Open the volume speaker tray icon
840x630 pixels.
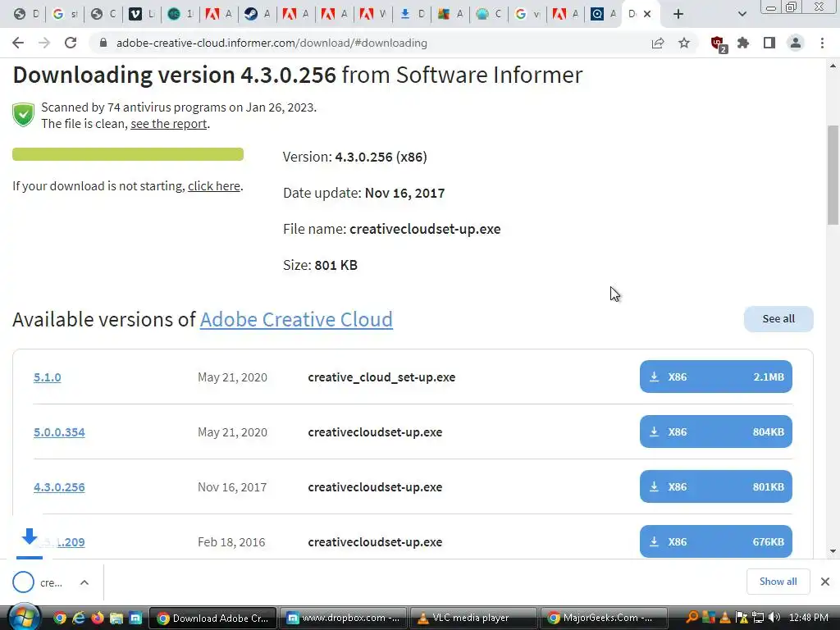(x=774, y=618)
